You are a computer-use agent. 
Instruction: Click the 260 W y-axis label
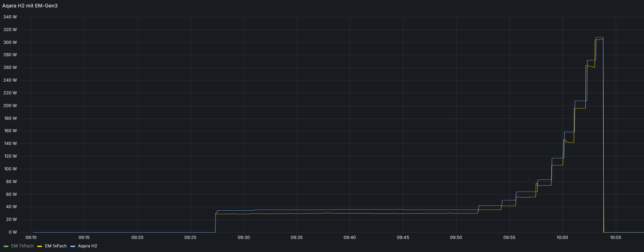click(10, 68)
